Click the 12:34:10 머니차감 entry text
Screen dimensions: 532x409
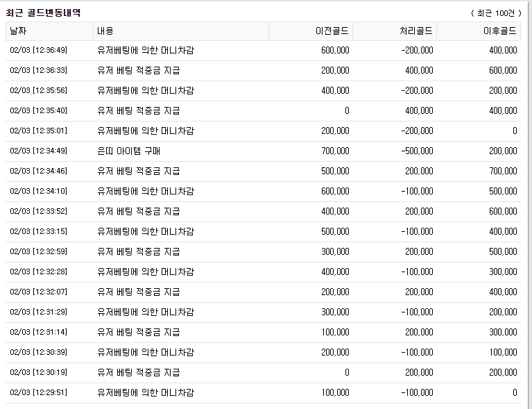point(146,191)
